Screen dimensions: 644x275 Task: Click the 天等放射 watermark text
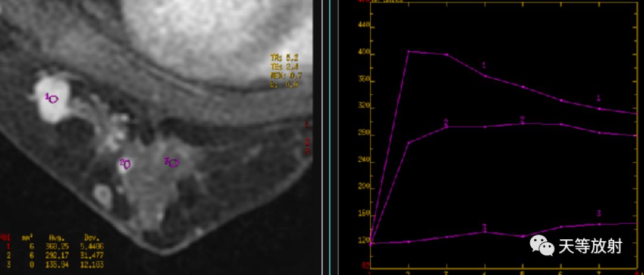point(590,246)
